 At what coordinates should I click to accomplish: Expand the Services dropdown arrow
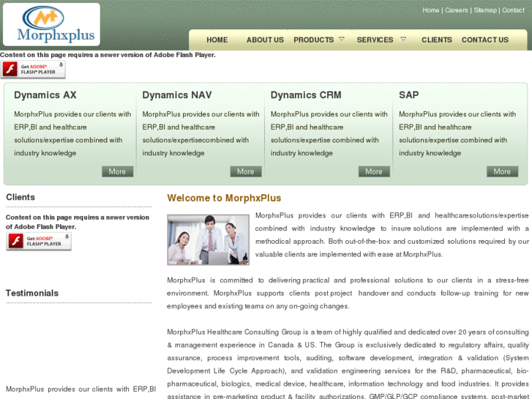coord(403,39)
